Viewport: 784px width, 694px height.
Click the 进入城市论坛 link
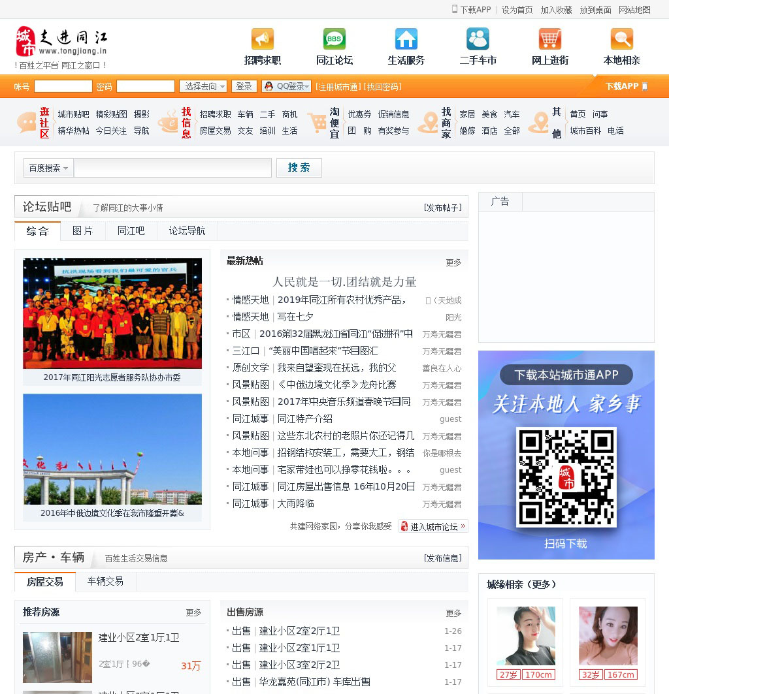(x=433, y=526)
